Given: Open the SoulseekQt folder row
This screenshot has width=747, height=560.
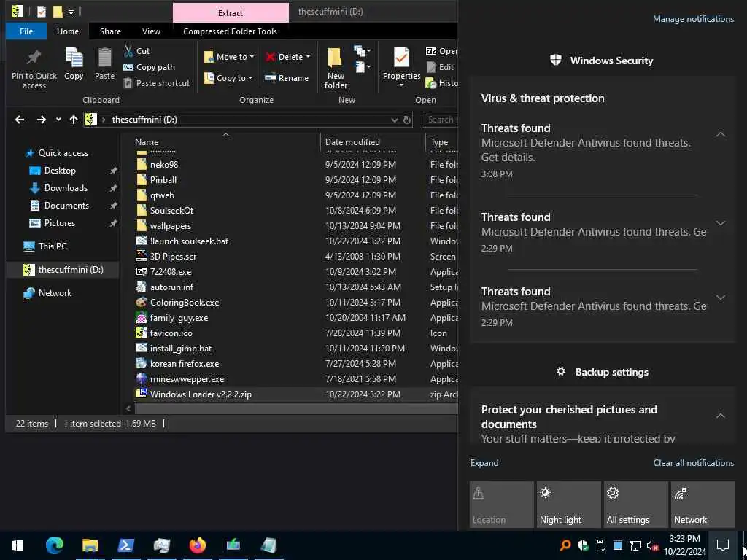Looking at the screenshot, I should tap(171, 211).
